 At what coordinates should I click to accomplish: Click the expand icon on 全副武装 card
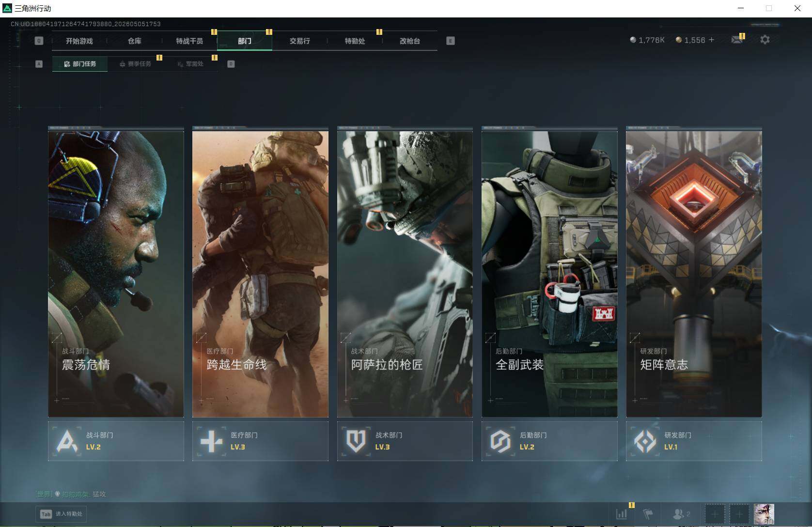point(490,338)
